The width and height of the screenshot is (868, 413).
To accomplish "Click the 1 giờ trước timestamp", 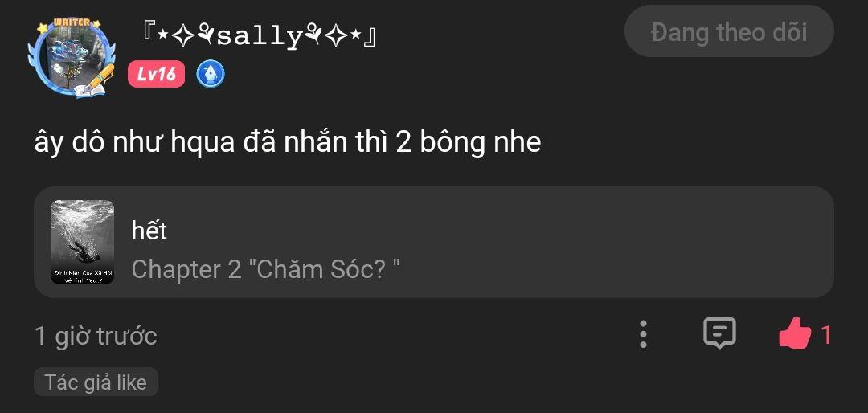I will (96, 336).
